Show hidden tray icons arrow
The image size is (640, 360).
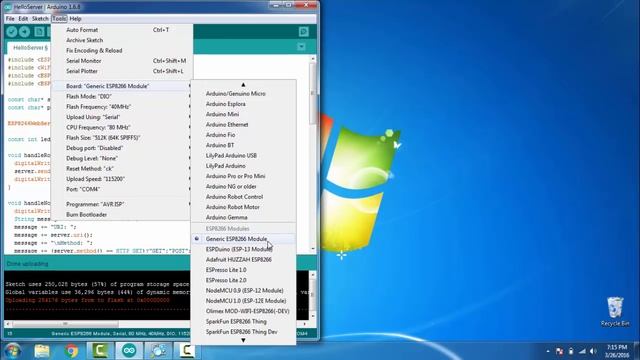pyautogui.click(x=548, y=351)
